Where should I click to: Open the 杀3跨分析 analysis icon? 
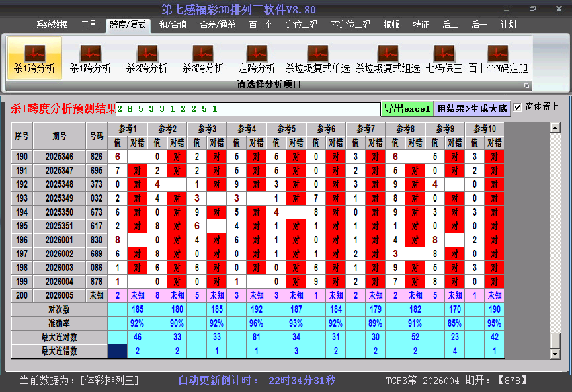(203, 58)
